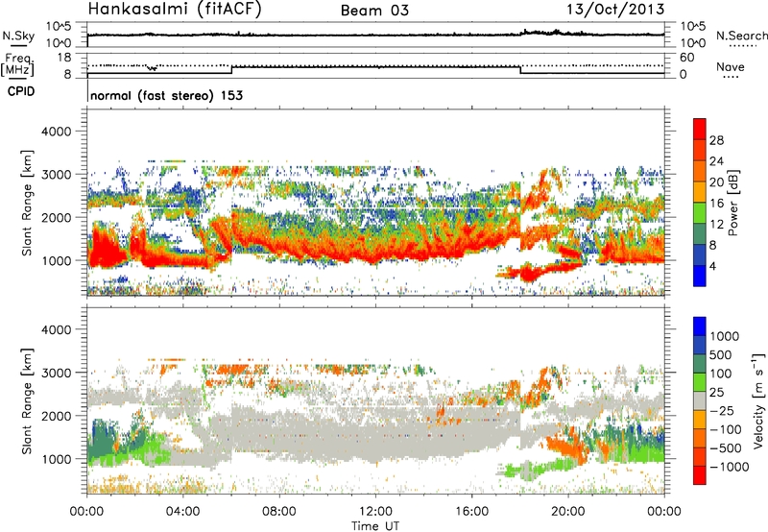Click the 16:00 time tick label

(x=471, y=512)
